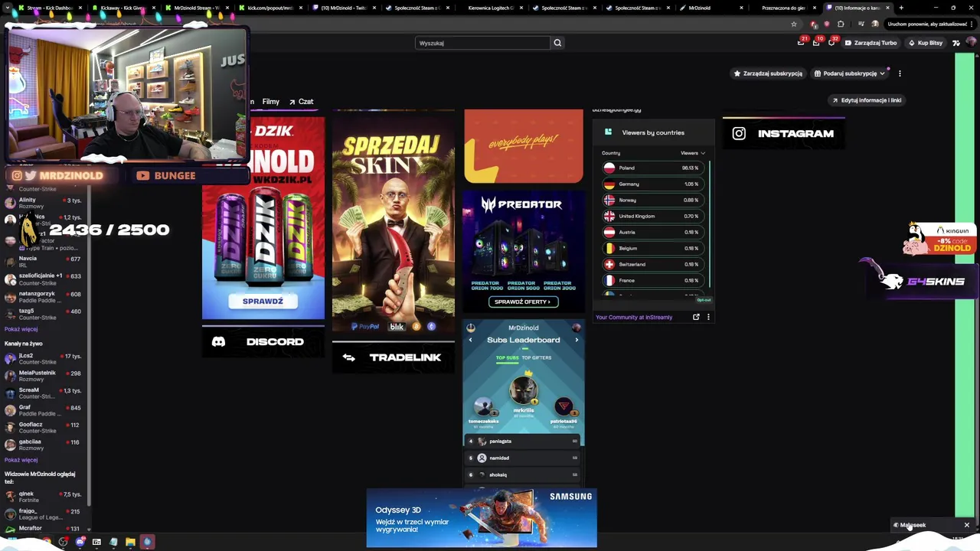980x551 pixels.
Task: Click the folder icon in the taskbar
Action: click(x=130, y=542)
